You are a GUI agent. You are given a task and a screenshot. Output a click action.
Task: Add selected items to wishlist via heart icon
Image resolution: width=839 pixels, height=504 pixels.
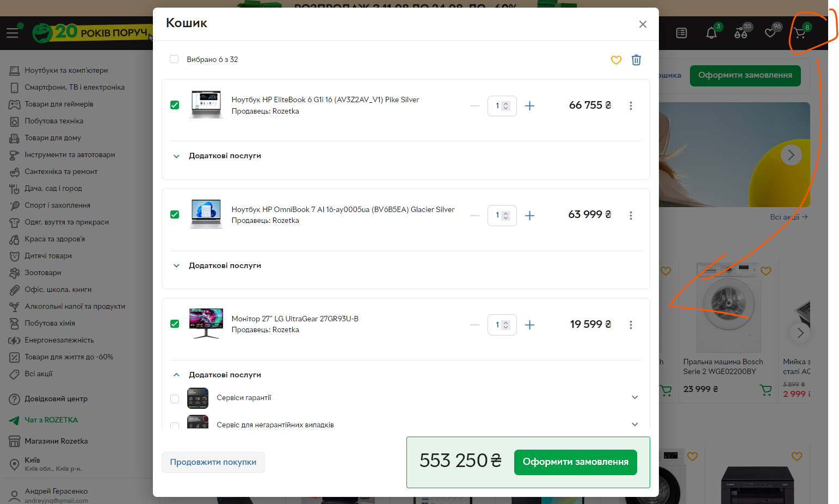[x=616, y=60]
